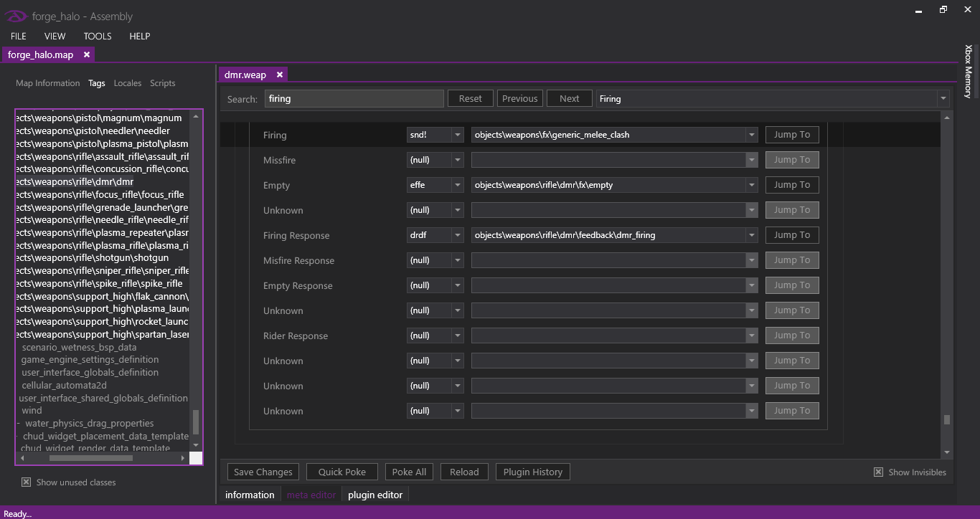
Task: Select the plugin editor tab
Action: pos(375,495)
